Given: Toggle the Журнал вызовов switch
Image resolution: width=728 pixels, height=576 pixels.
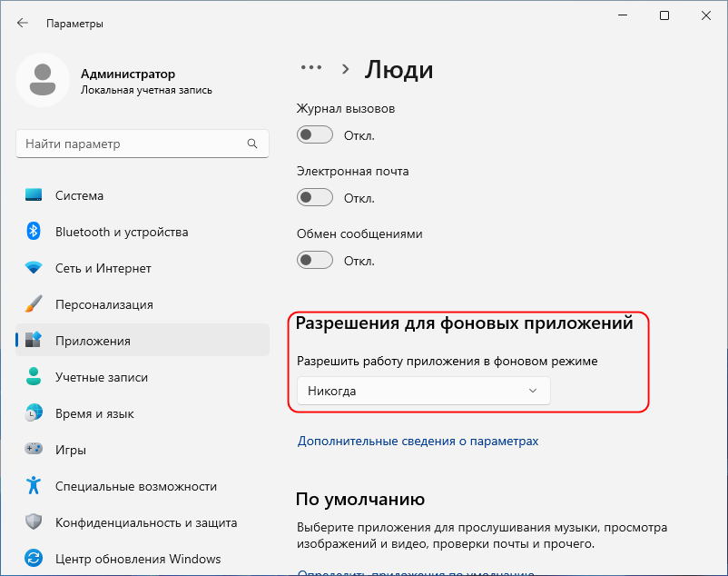Looking at the screenshot, I should coord(315,135).
